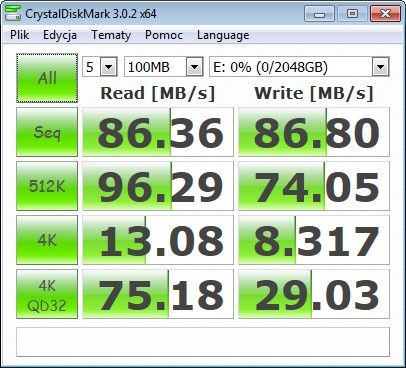
Task: Click the 4K write result 8.317
Action: (x=314, y=240)
